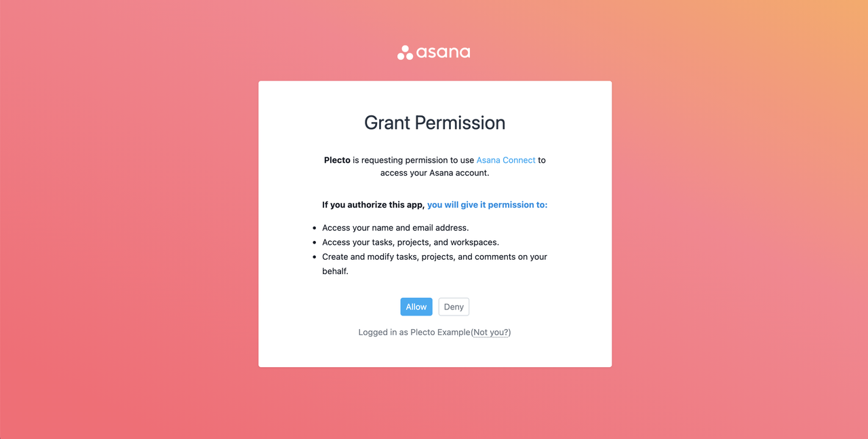The width and height of the screenshot is (868, 439).
Task: Click the 'is requesting permission to use' text
Action: point(413,160)
